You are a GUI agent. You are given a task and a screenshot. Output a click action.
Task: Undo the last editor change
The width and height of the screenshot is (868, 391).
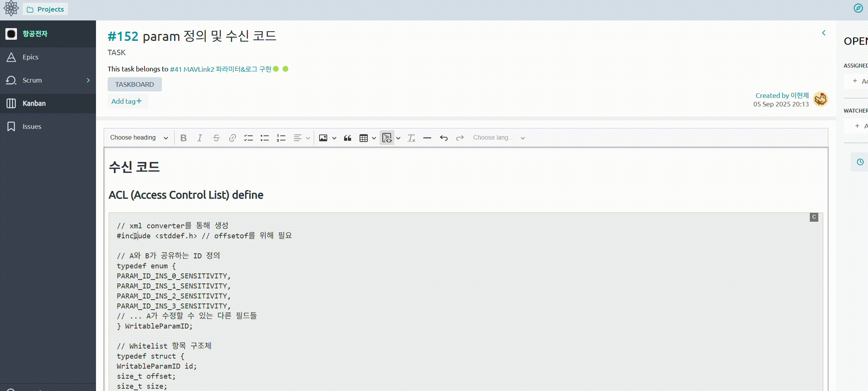coord(443,138)
